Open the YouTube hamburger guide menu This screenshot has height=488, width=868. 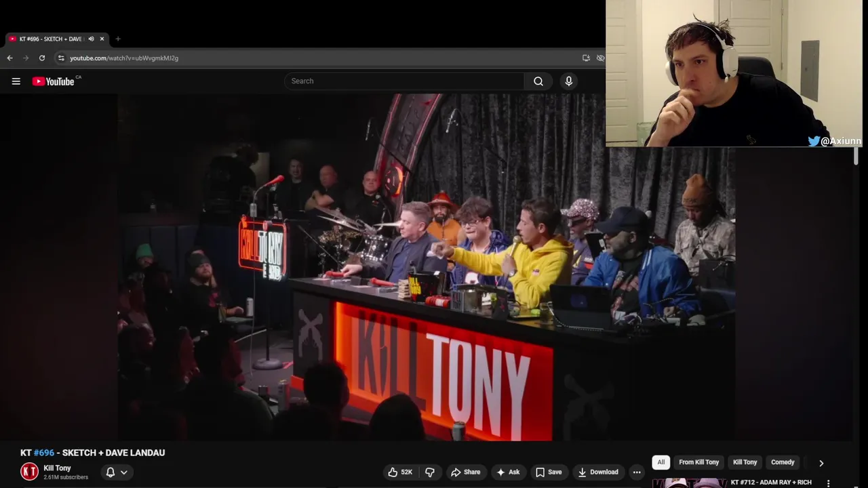(x=16, y=81)
